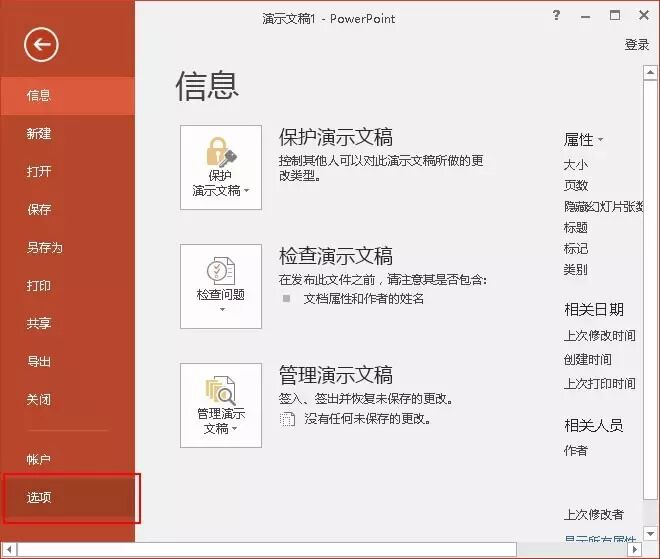Screen dimensions: 660x559
Task: Click horizontal scrollbar right arrow
Action: point(635,550)
